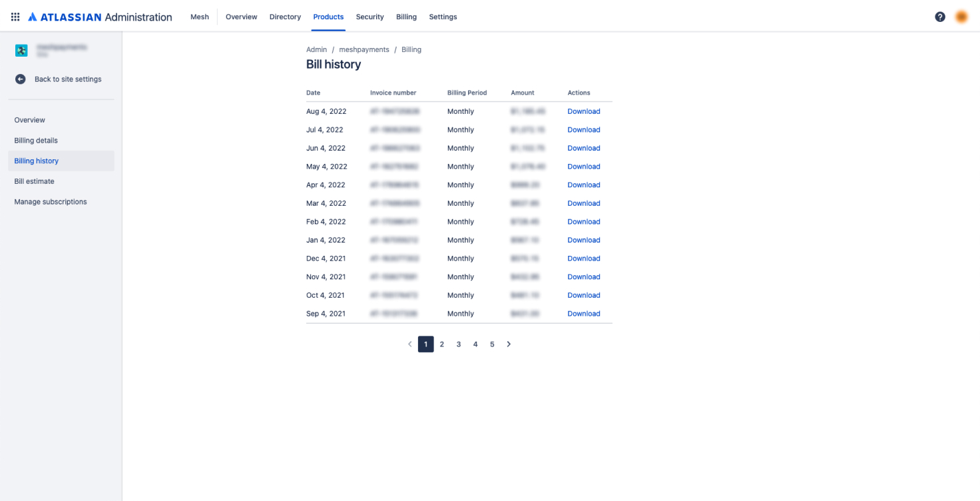The width and height of the screenshot is (980, 501).
Task: Click the back arrow to site settings
Action: [21, 79]
